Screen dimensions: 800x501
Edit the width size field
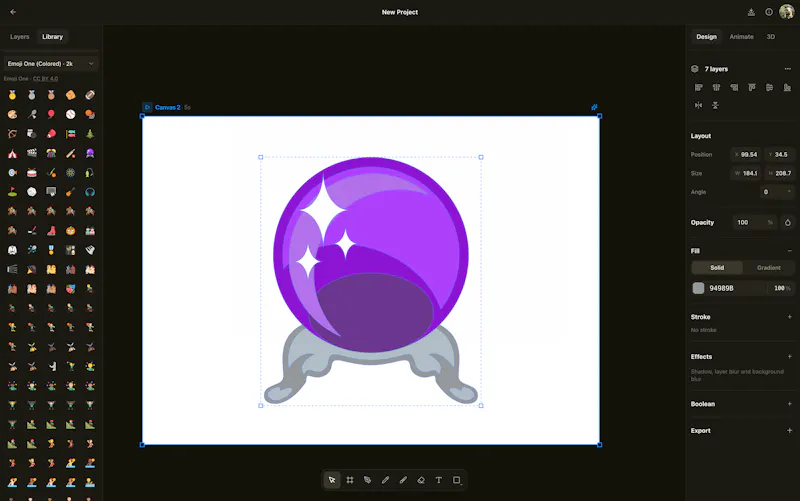coord(746,173)
